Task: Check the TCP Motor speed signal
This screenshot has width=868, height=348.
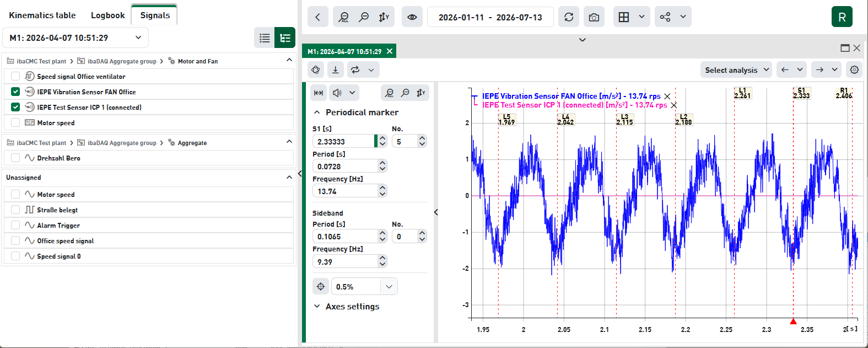Action: click(15, 122)
